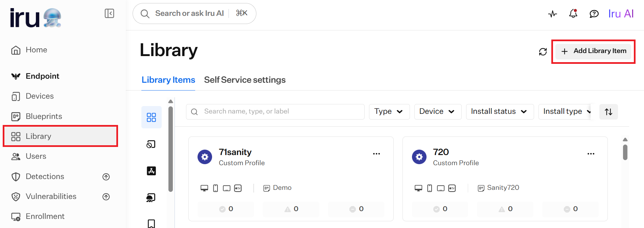Select the bookmark category icon
The height and width of the screenshot is (228, 644).
[151, 224]
